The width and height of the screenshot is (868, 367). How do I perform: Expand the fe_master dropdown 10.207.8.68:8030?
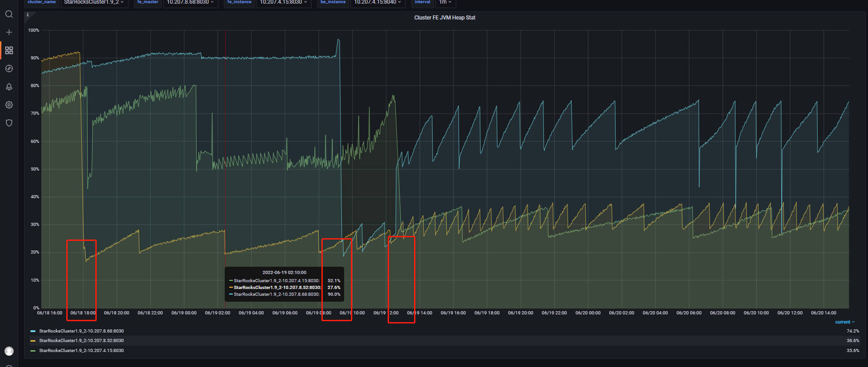[190, 2]
